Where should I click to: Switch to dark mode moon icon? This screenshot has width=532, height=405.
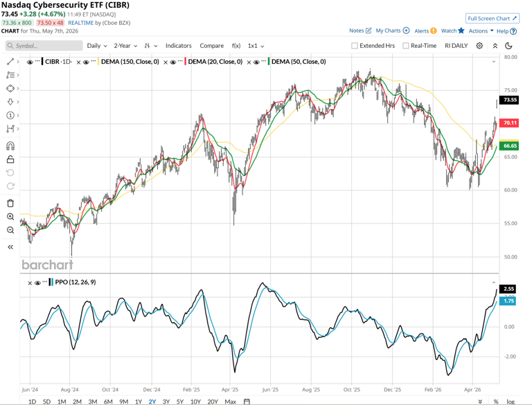(x=508, y=46)
